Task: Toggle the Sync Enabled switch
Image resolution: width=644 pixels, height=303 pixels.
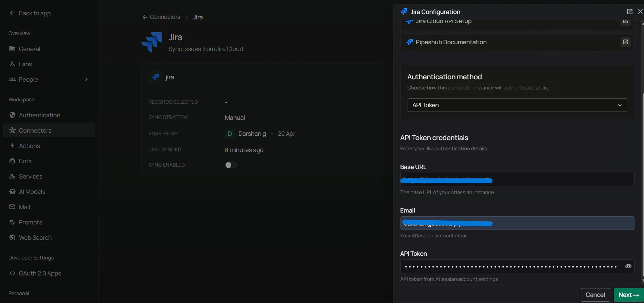Action: (x=231, y=165)
